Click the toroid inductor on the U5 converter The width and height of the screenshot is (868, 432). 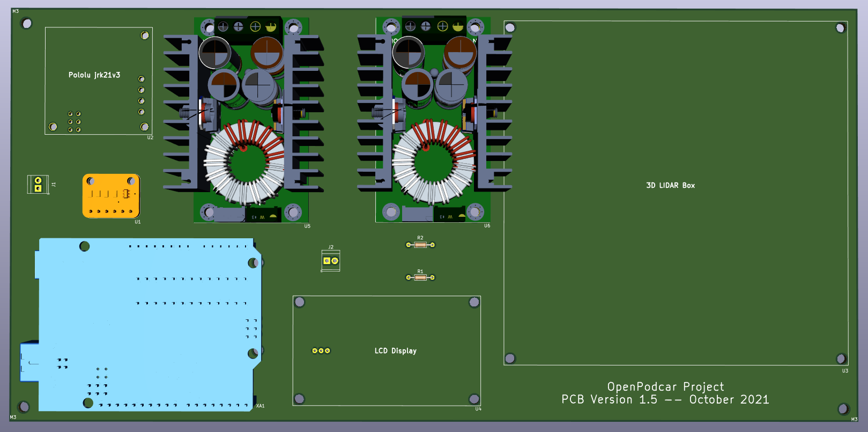[x=245, y=162]
